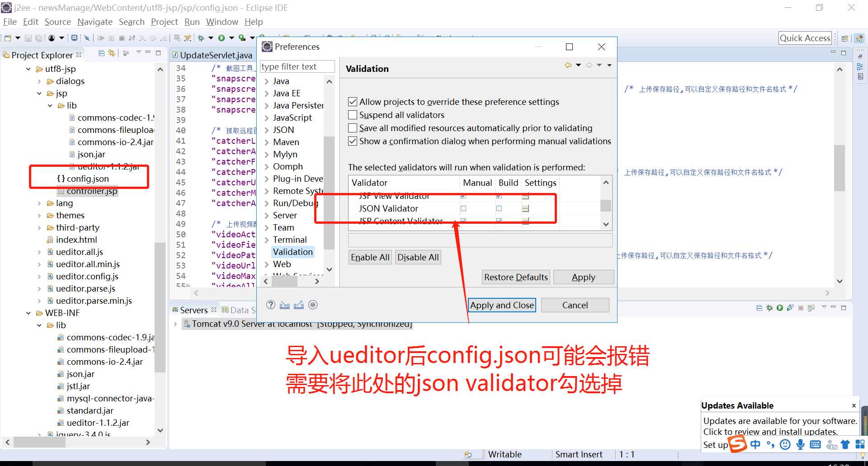
Task: Toggle Link with Editor in Project Explorer
Action: 111,53
